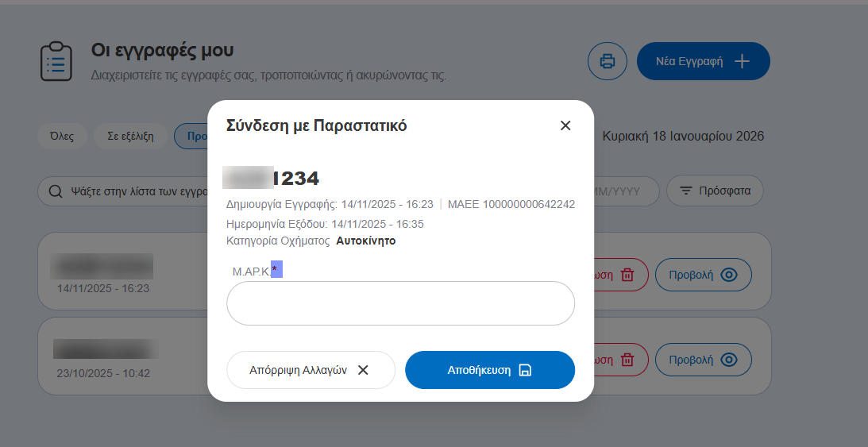Image resolution: width=868 pixels, height=447 pixels.
Task: Open the Πρόσφατα sort dropdown
Action: click(x=714, y=191)
